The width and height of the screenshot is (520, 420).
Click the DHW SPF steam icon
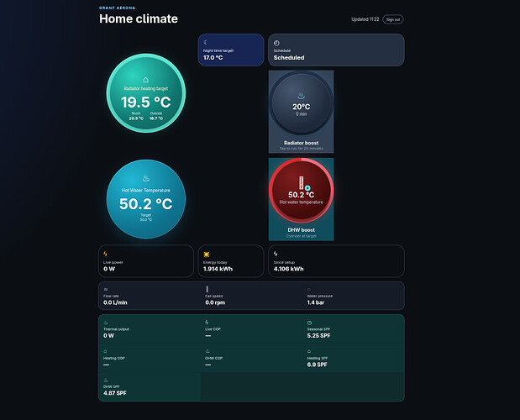pos(106,381)
